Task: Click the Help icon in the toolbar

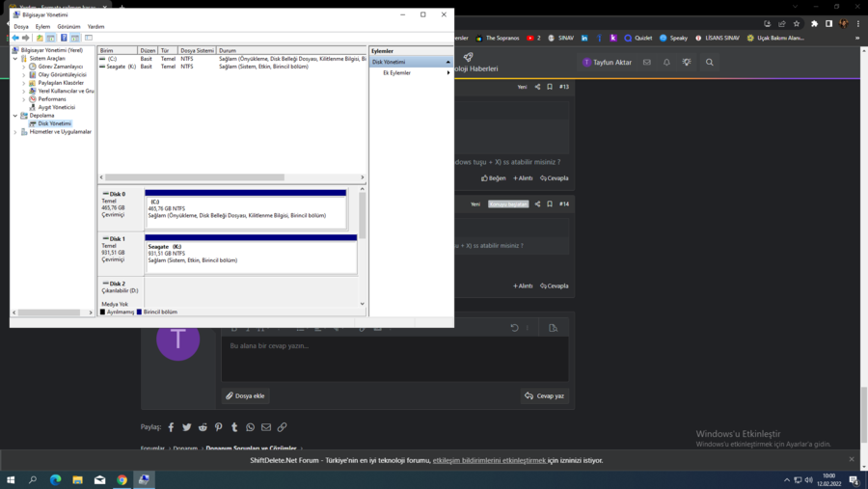Action: point(64,38)
